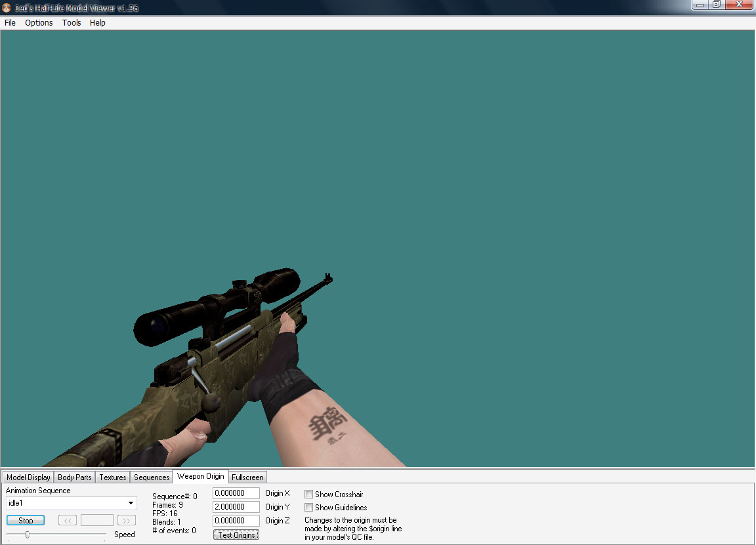
Task: Click the frame number field
Action: 97,521
